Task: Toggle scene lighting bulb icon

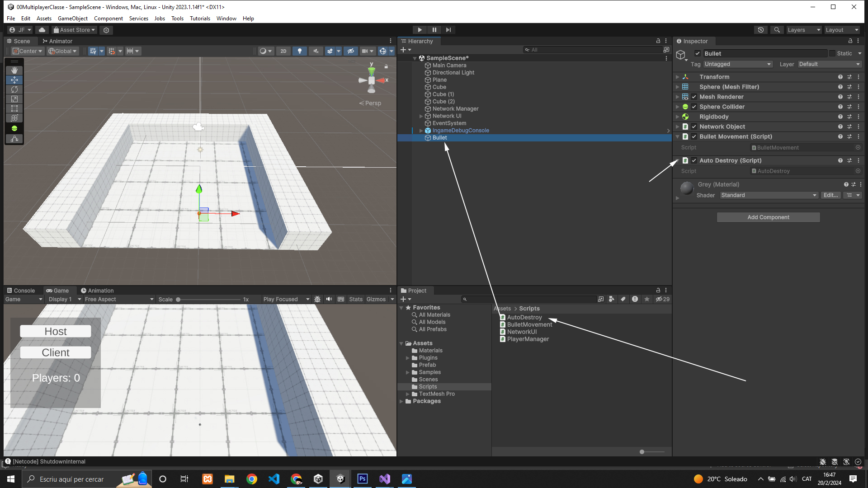Action: [x=299, y=51]
